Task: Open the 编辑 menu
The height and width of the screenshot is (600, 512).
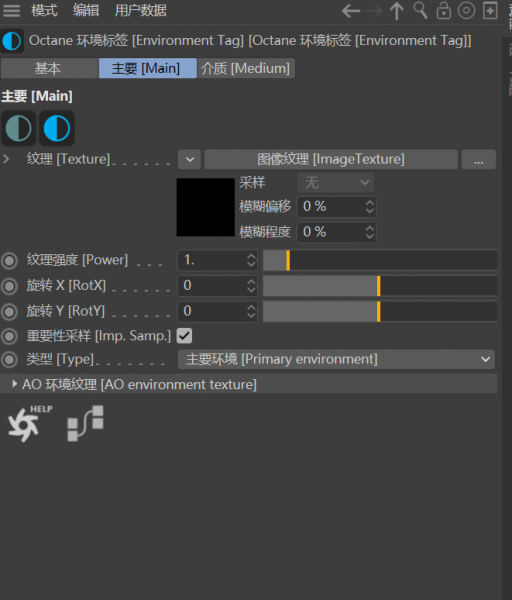Action: point(86,10)
